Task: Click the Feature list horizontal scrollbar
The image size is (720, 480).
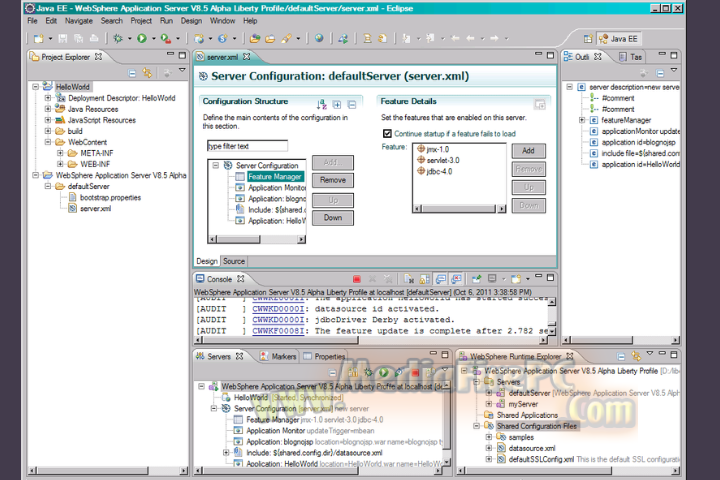Action: [x=459, y=209]
